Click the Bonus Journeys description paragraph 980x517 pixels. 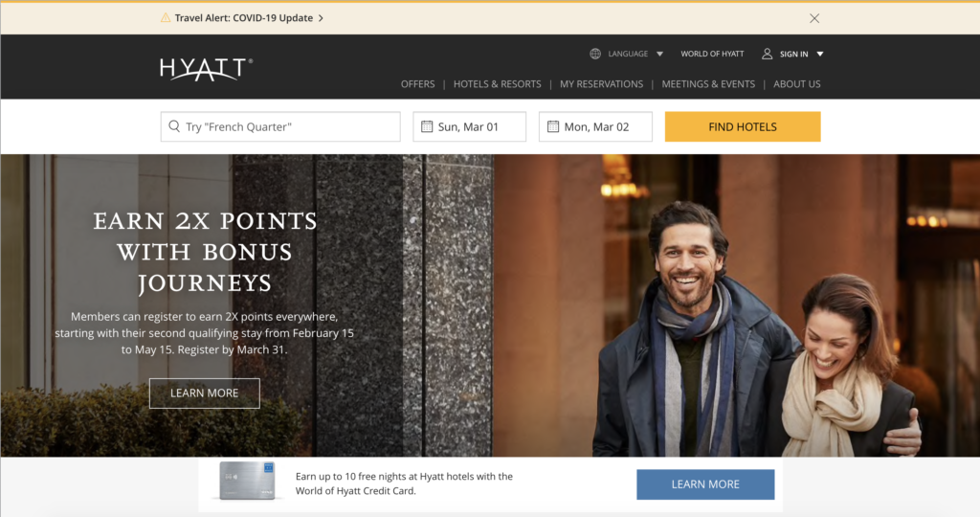(x=205, y=333)
